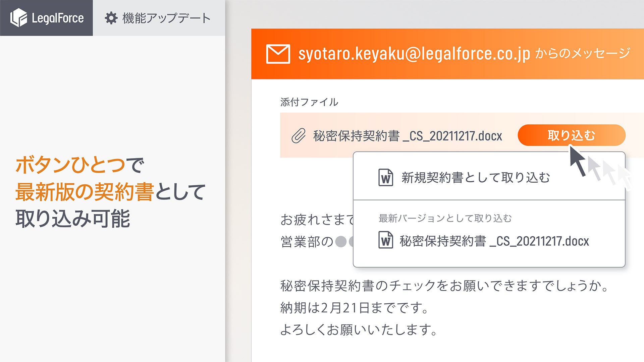
Task: Choose 秘密保持契約書_CS_20211217.docx under 最新バージョン
Action: 494,241
